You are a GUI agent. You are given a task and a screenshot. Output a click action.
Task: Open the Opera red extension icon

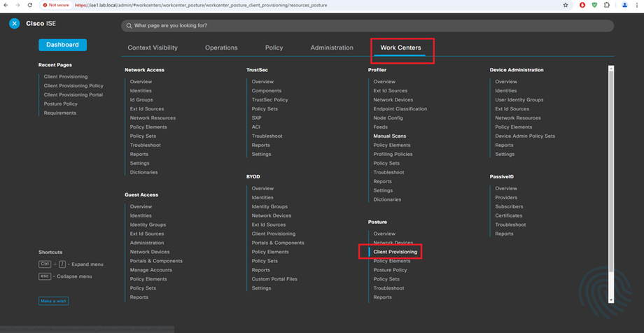click(582, 6)
